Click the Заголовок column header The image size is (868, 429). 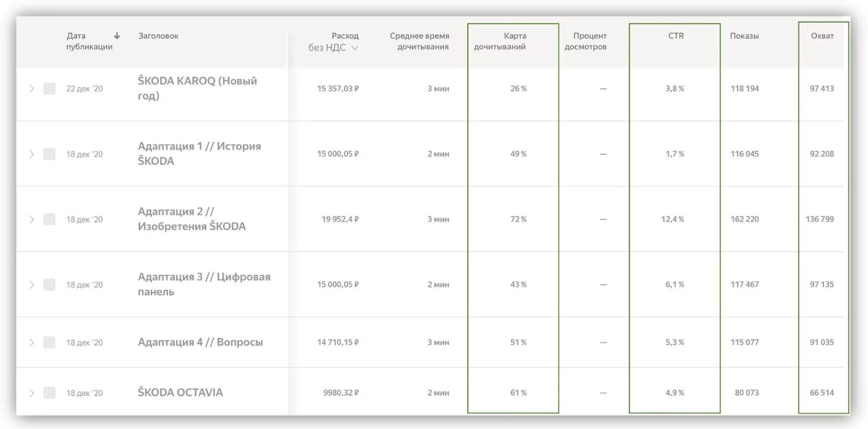pos(158,36)
